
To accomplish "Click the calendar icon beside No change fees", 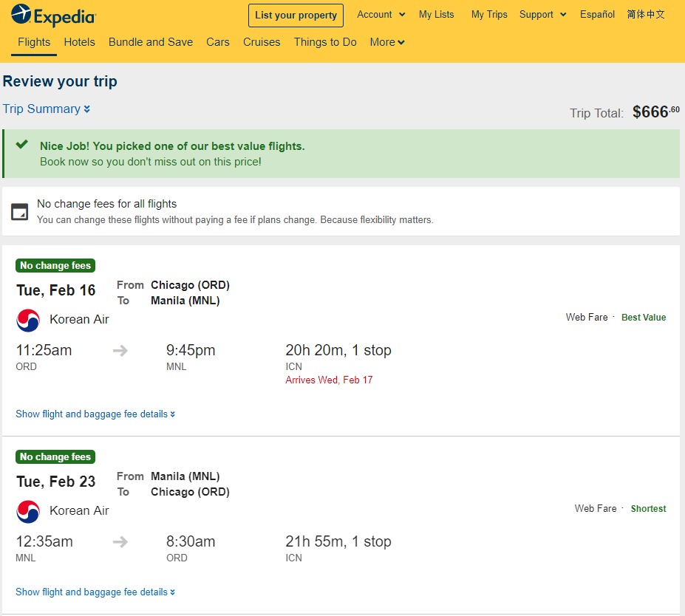I will [20, 212].
